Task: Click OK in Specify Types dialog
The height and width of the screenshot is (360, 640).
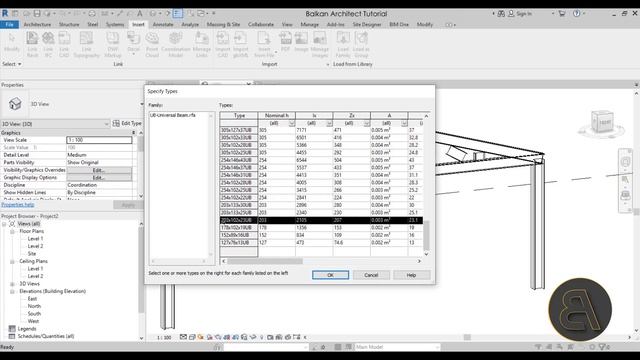Action: point(330,275)
